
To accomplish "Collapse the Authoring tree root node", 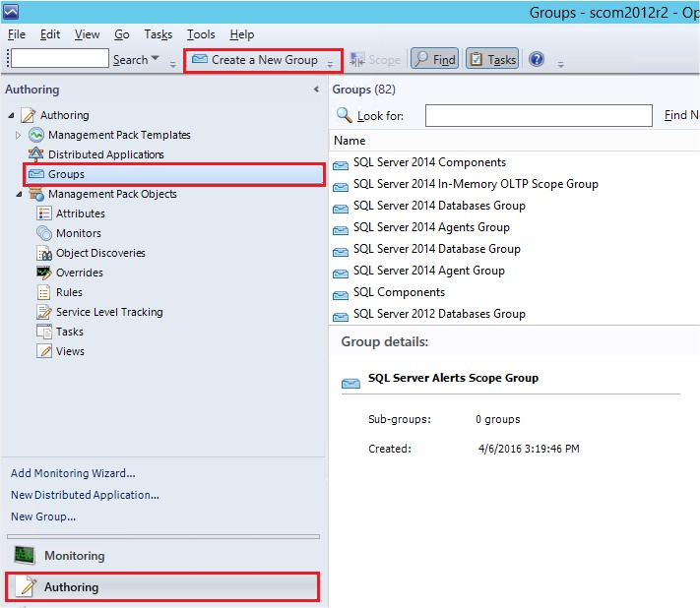I will click(12, 115).
